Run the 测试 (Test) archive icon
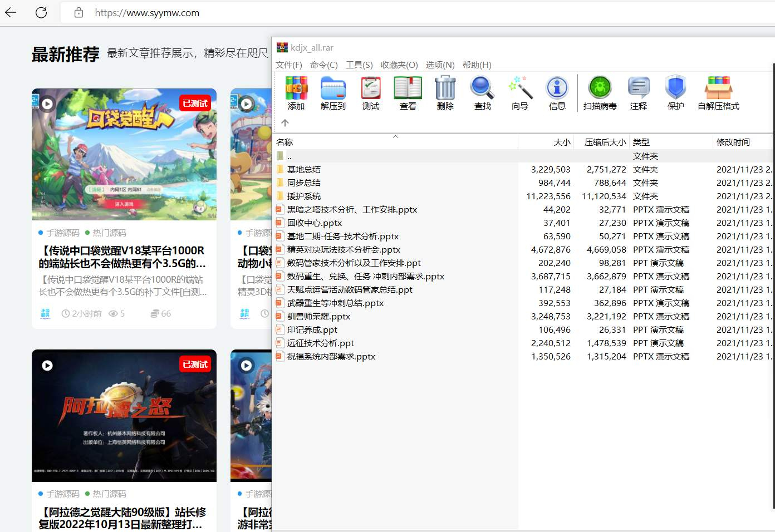Viewport: 775px width, 532px height. coord(371,88)
